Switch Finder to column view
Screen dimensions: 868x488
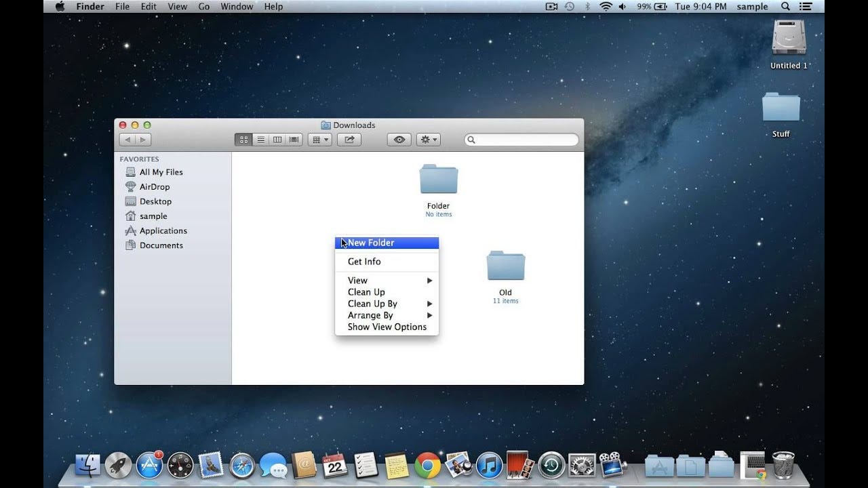[277, 140]
